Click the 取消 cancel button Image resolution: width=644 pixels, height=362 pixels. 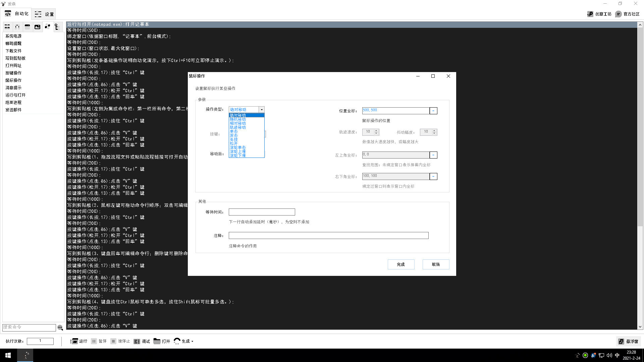(436, 264)
